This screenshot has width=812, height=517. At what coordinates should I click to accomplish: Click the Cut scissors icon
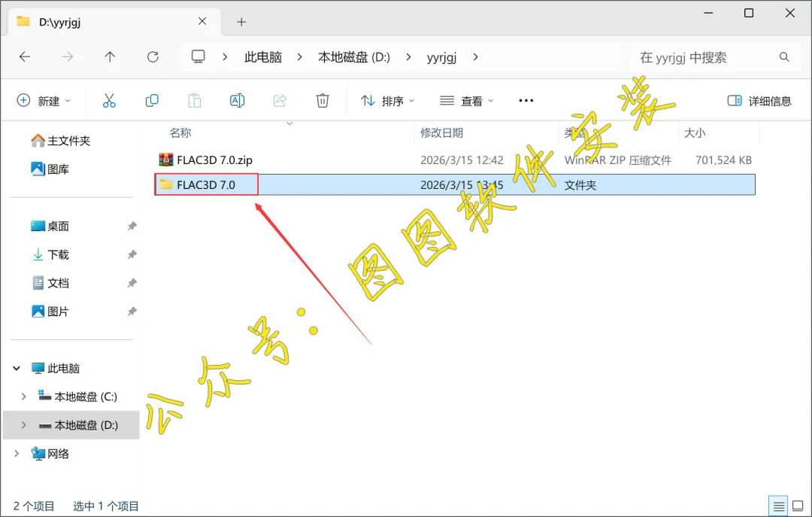[x=109, y=101]
